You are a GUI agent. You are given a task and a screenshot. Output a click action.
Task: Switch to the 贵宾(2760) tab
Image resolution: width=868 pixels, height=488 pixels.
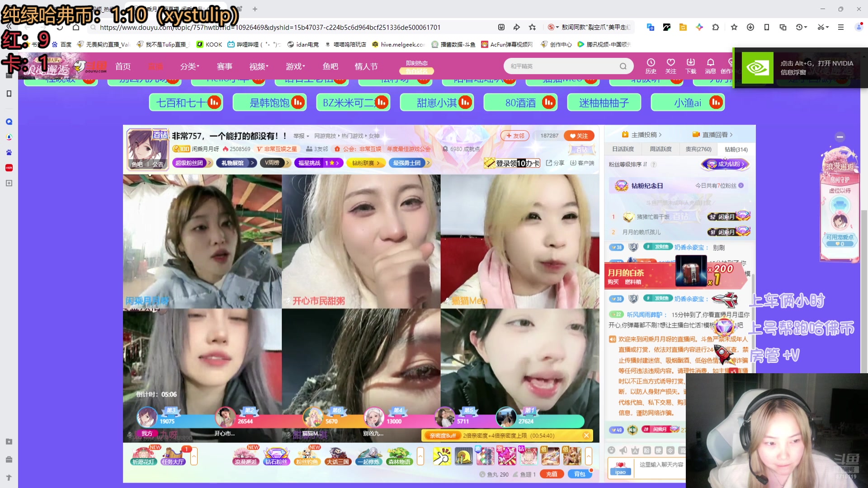point(698,149)
